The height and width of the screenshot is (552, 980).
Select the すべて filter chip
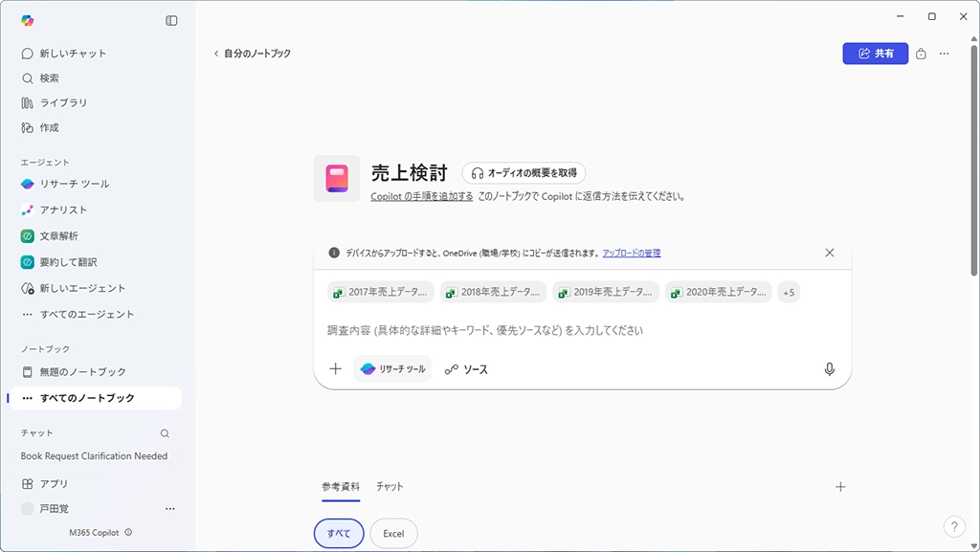coord(339,534)
